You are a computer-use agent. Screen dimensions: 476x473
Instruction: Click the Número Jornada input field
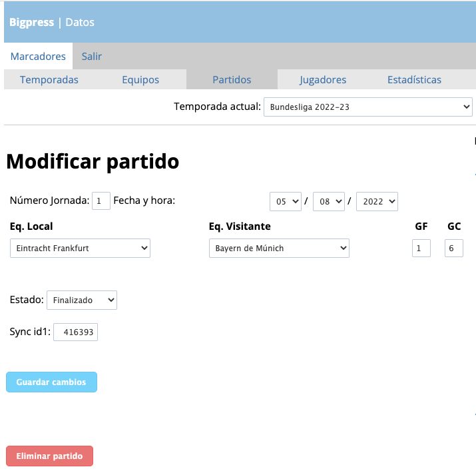(101, 201)
